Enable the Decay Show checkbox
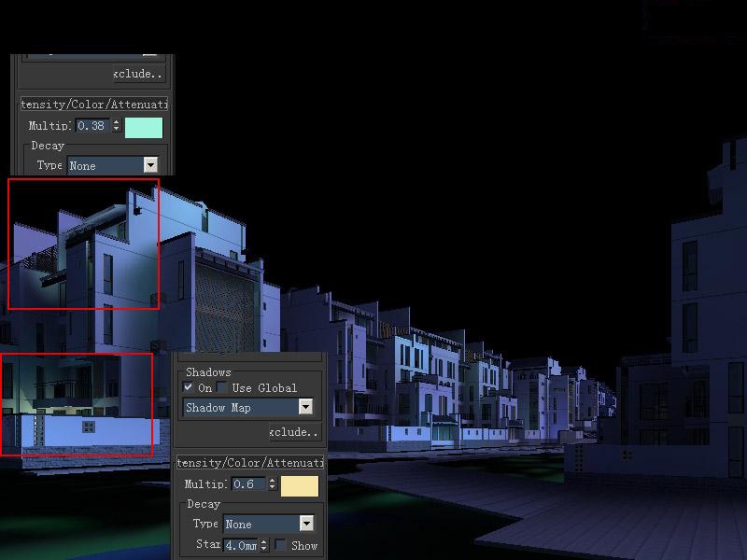Image resolution: width=747 pixels, height=560 pixels. [x=281, y=545]
